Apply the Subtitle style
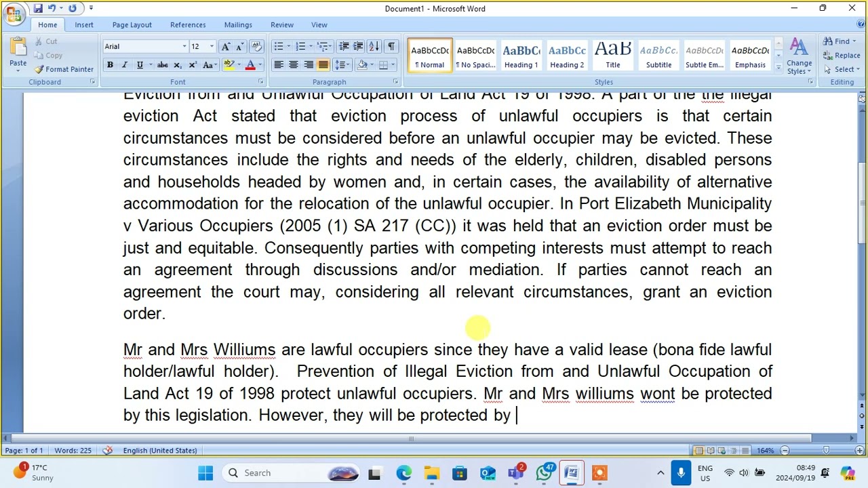Viewport: 868px width, 488px height. pos(658,56)
